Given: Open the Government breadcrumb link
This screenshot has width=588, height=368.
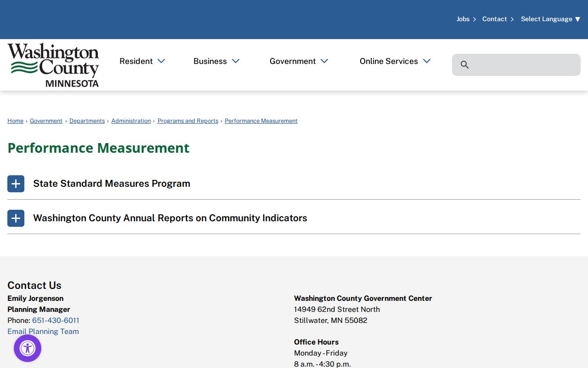Looking at the screenshot, I should point(46,121).
